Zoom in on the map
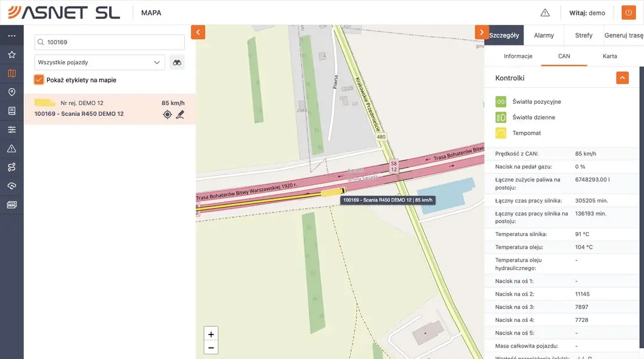This screenshot has height=359, width=644. [210, 335]
